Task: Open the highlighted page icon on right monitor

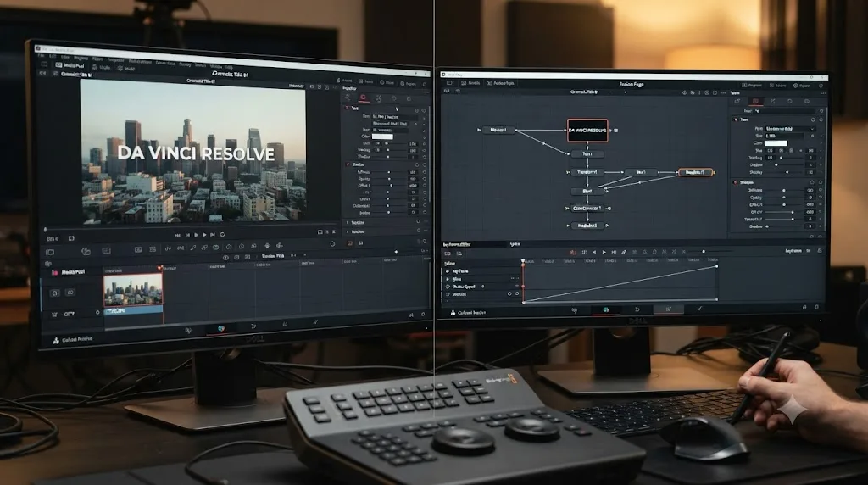Action: click(x=605, y=309)
